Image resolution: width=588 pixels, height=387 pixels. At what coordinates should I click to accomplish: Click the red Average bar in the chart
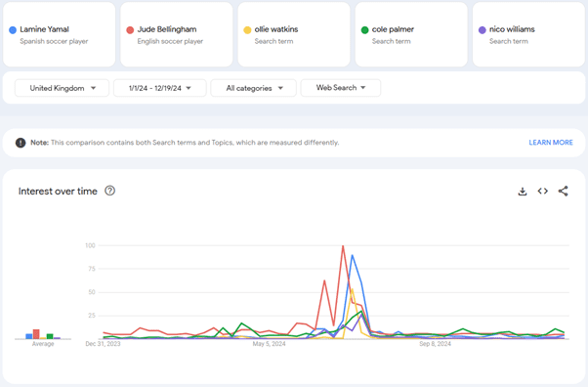[x=36, y=334]
